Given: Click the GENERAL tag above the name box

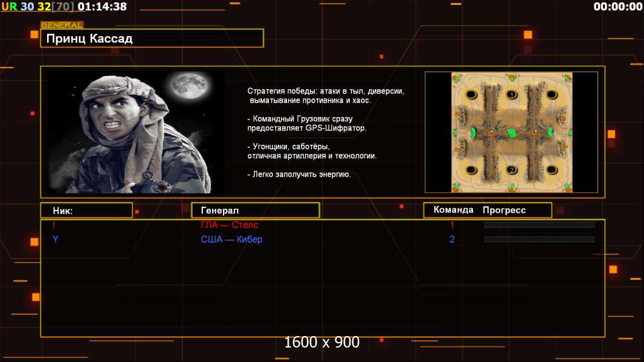Looking at the screenshot, I should point(62,25).
